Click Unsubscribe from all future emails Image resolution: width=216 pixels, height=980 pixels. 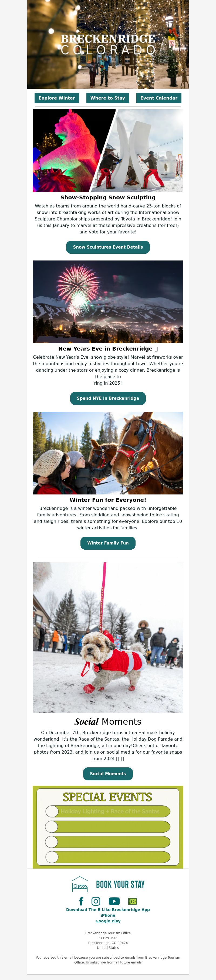tap(113, 962)
